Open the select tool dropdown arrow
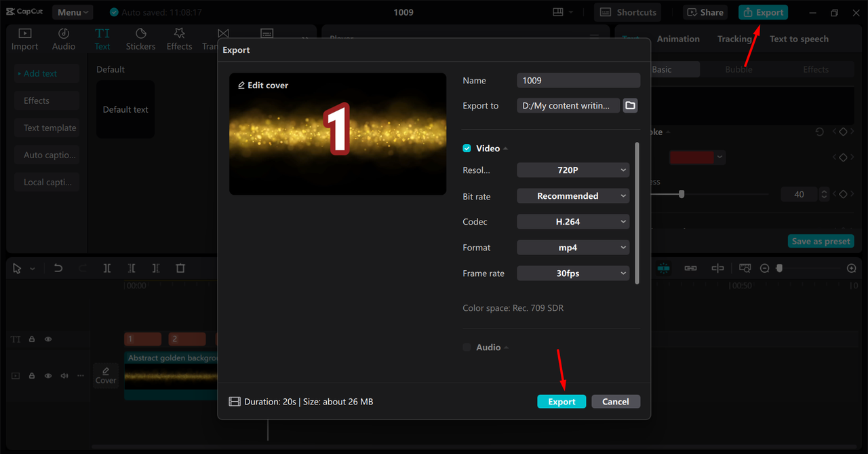 [x=32, y=269]
